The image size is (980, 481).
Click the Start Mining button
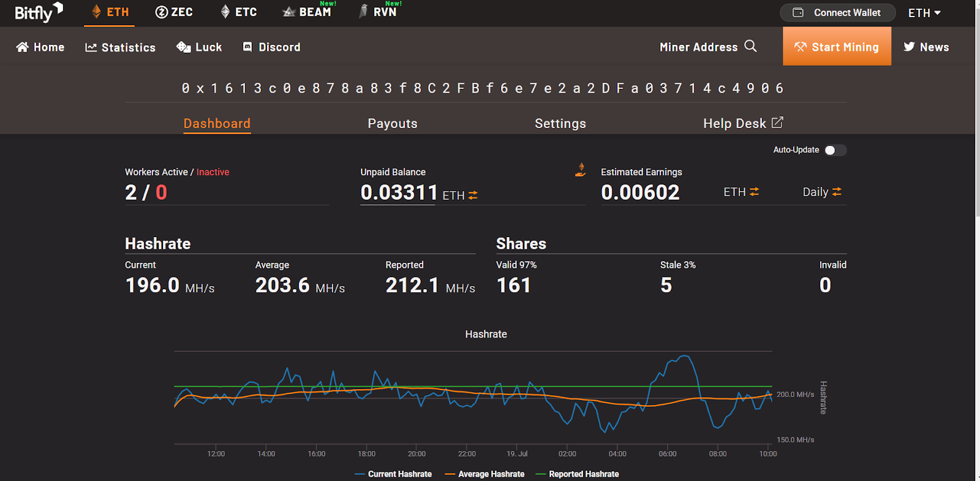[837, 47]
